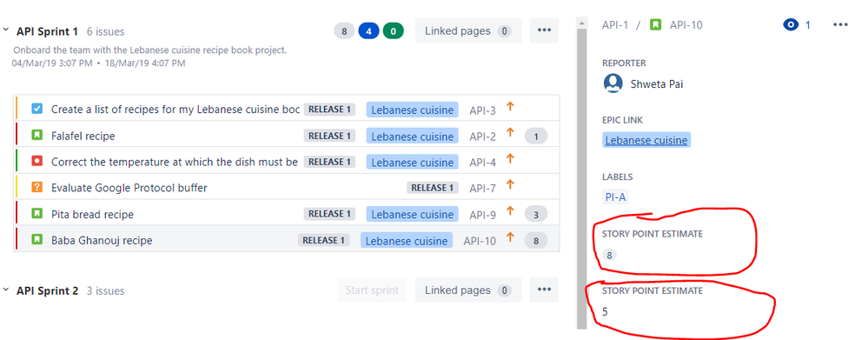Open the Pita bread recipe issue
The height and width of the screenshot is (340, 868).
92,214
